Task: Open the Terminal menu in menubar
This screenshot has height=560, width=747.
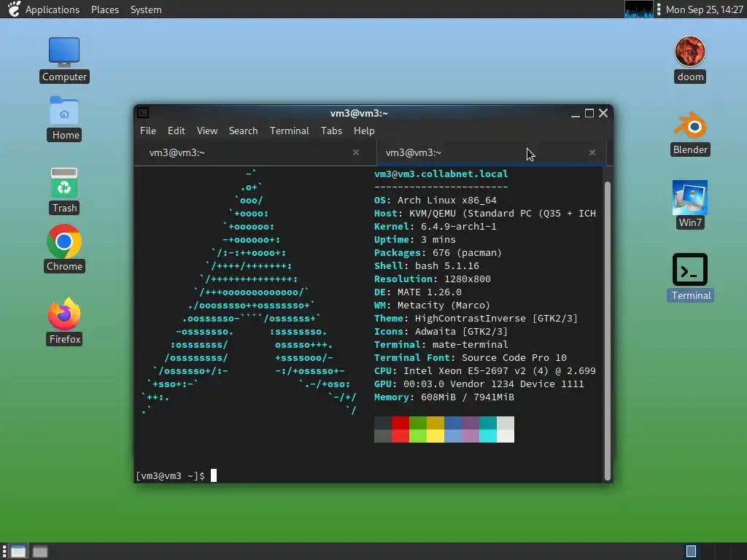Action: click(289, 131)
